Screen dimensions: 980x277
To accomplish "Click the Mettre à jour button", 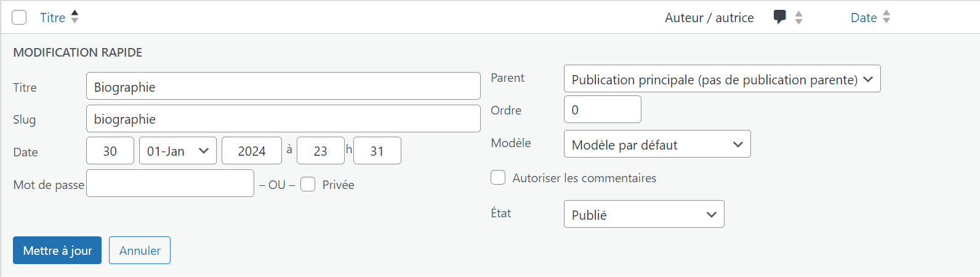I will tap(57, 251).
